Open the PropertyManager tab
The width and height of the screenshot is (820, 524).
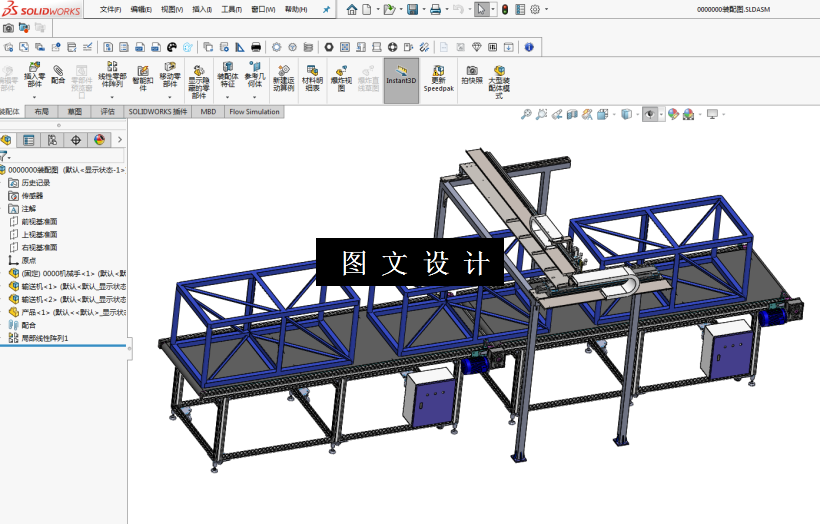(x=29, y=140)
